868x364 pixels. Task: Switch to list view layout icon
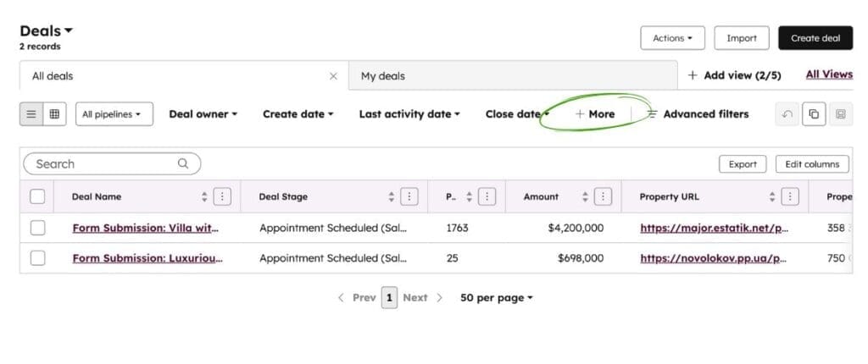coord(31,114)
